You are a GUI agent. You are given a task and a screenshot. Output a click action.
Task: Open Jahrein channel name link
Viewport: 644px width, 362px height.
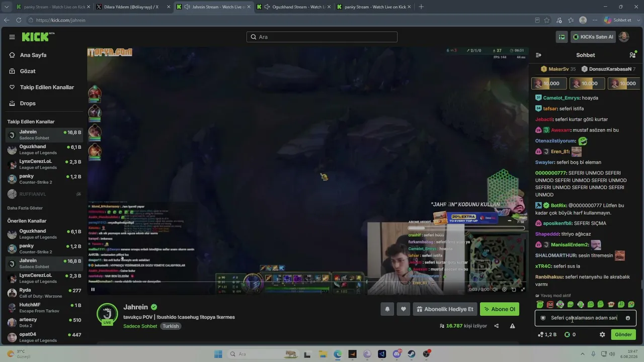[136, 307]
